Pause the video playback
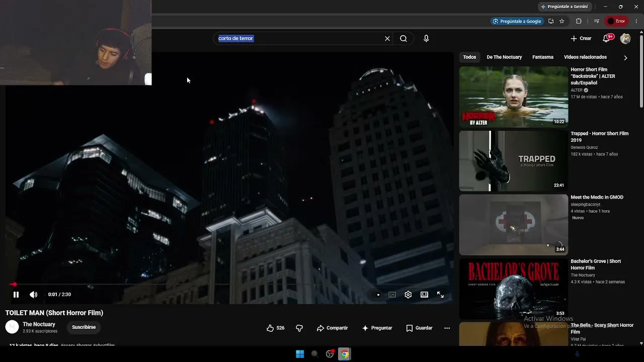This screenshot has width=644, height=362. 16,295
